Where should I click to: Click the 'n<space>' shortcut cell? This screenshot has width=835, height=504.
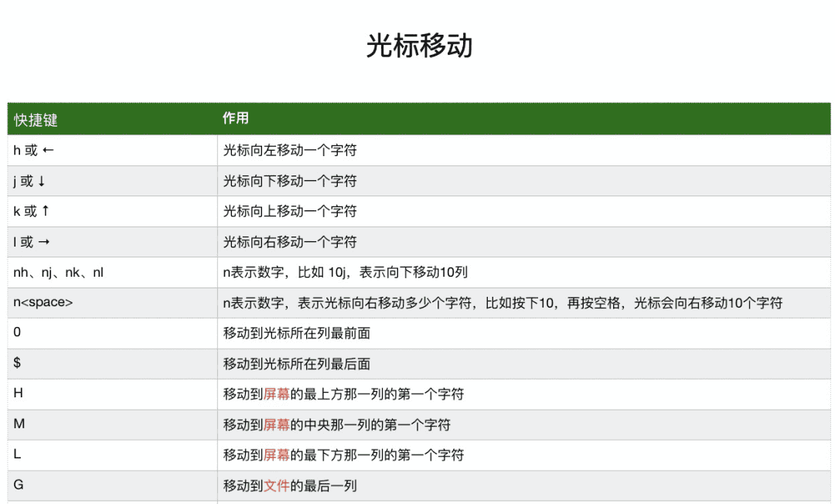[43, 302]
